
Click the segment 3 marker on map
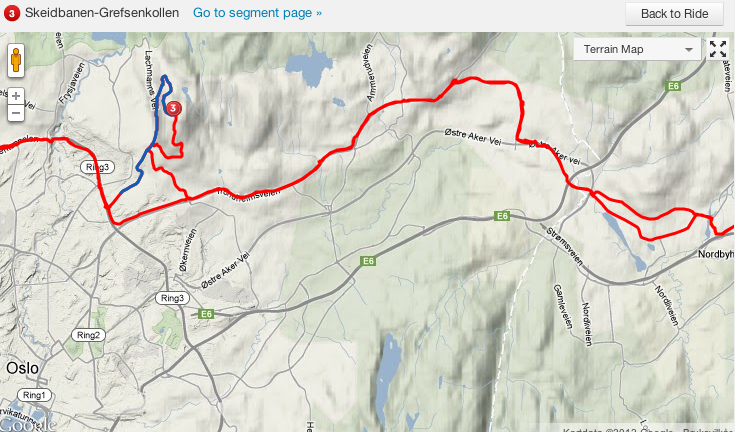(173, 108)
